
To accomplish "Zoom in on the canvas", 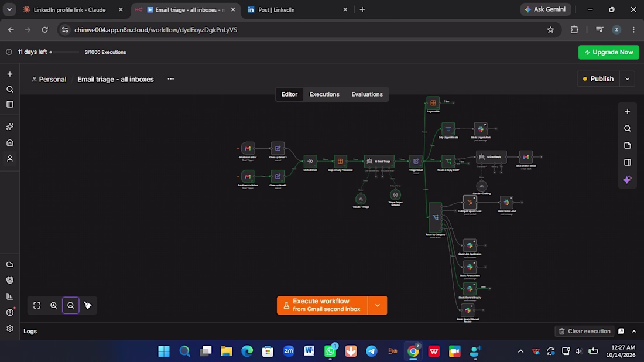I will click(x=54, y=305).
